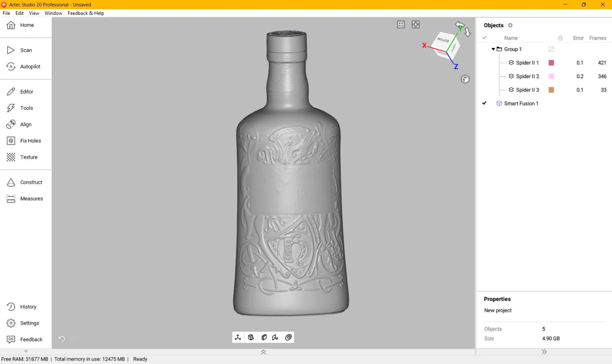This screenshot has height=364, width=612.
Task: Click the magenta color swatch of Spider II 1
Action: pos(551,63)
